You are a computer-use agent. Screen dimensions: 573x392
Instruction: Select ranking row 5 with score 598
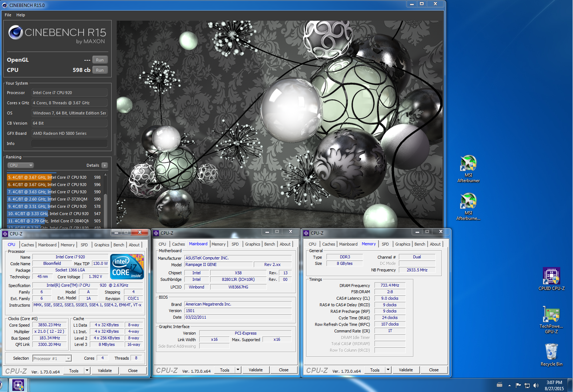coord(55,177)
